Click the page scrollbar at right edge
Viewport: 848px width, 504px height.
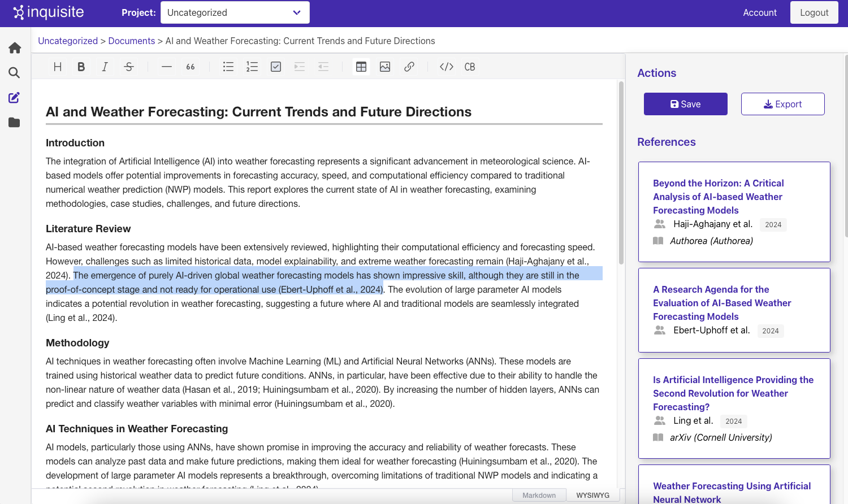pyautogui.click(x=846, y=146)
